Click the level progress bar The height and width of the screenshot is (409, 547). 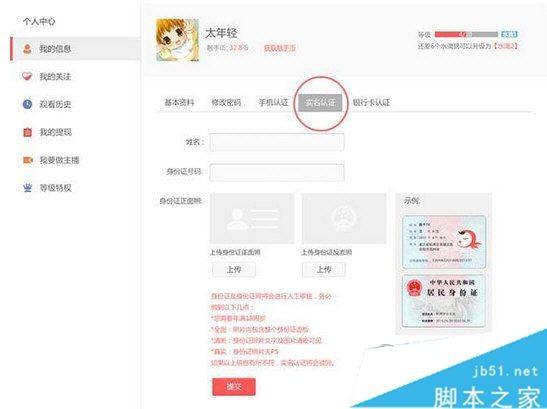[466, 34]
